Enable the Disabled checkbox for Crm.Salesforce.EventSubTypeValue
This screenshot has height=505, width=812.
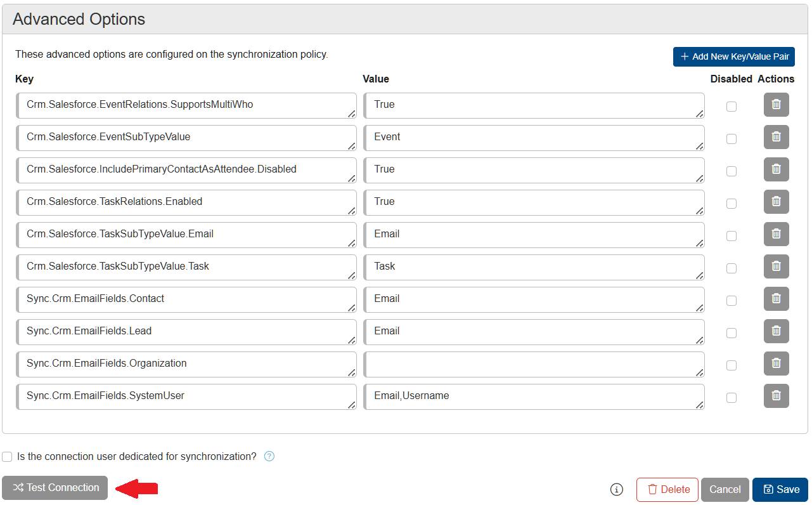(731, 138)
